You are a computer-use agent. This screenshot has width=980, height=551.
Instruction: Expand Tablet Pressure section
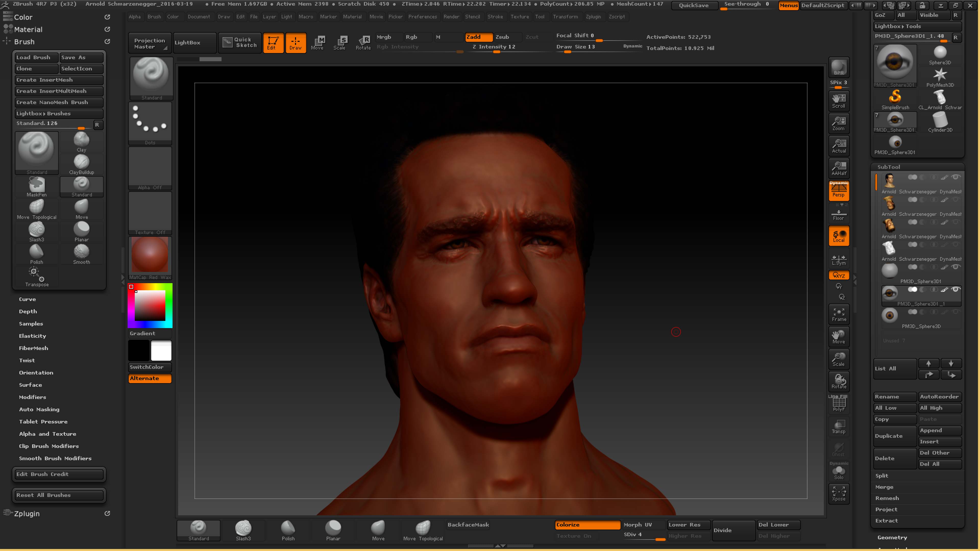point(43,422)
